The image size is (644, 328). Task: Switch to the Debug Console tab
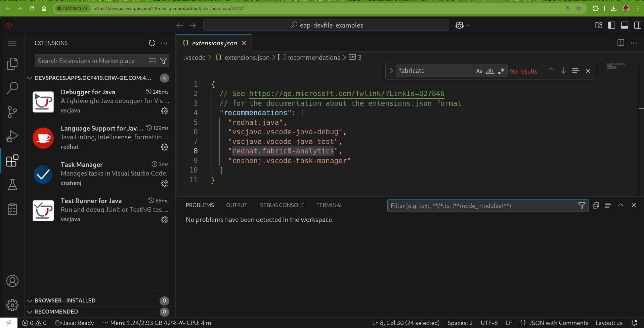pos(282,205)
